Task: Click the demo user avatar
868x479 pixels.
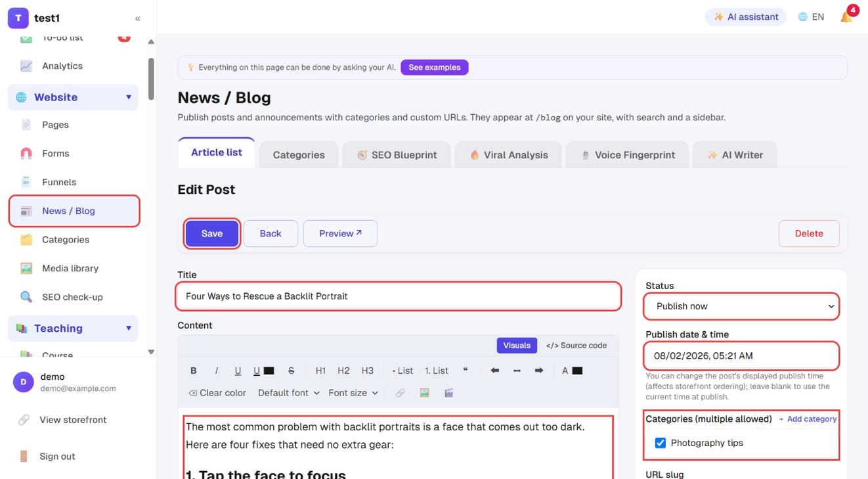Action: point(24,382)
